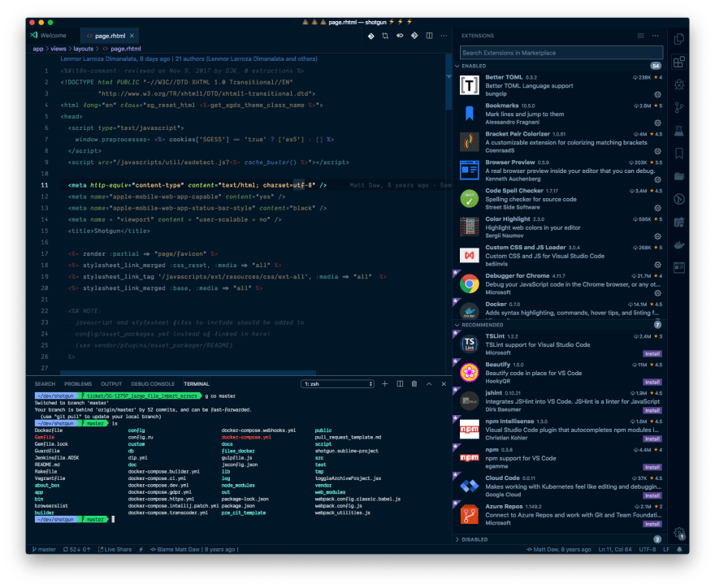Open the terminal selector '1: zsh' dropdown
Viewport: 715px width, 588px height.
point(337,384)
